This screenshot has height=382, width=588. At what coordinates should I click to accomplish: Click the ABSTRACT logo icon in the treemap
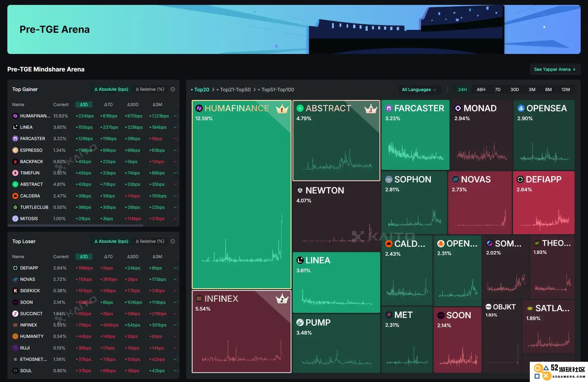point(300,108)
